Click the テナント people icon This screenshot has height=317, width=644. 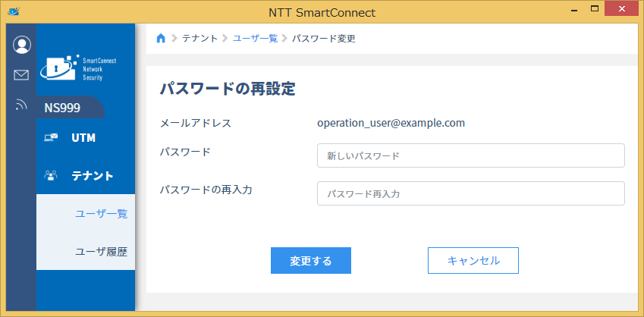[51, 176]
